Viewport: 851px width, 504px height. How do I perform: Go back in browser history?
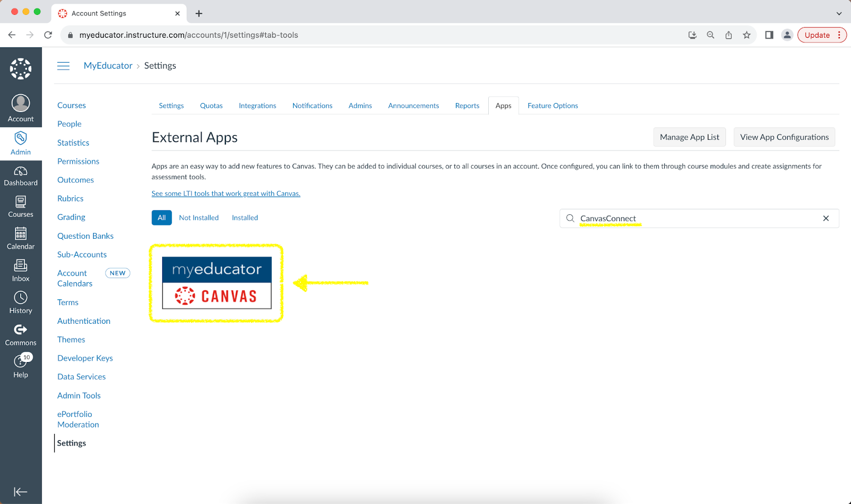pos(12,35)
